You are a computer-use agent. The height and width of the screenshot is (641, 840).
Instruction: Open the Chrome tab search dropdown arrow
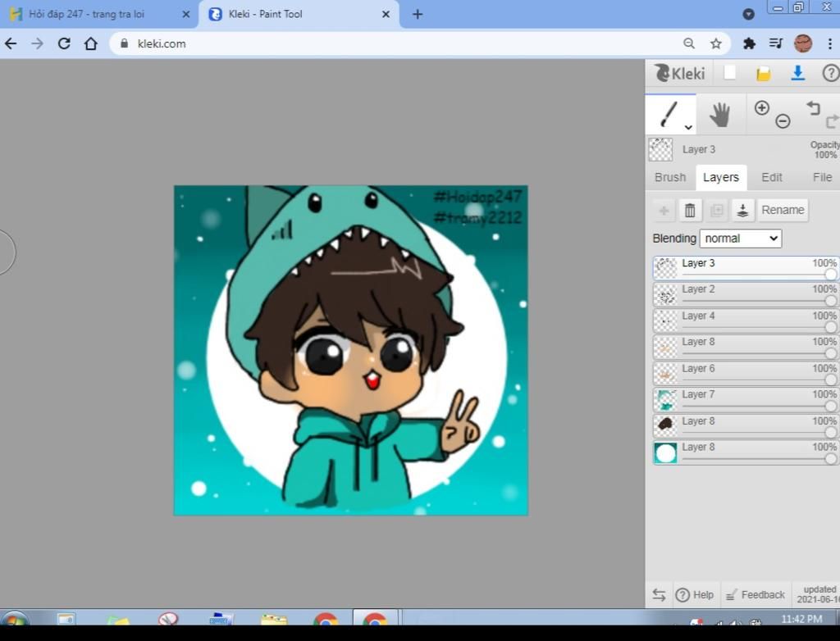coord(748,15)
